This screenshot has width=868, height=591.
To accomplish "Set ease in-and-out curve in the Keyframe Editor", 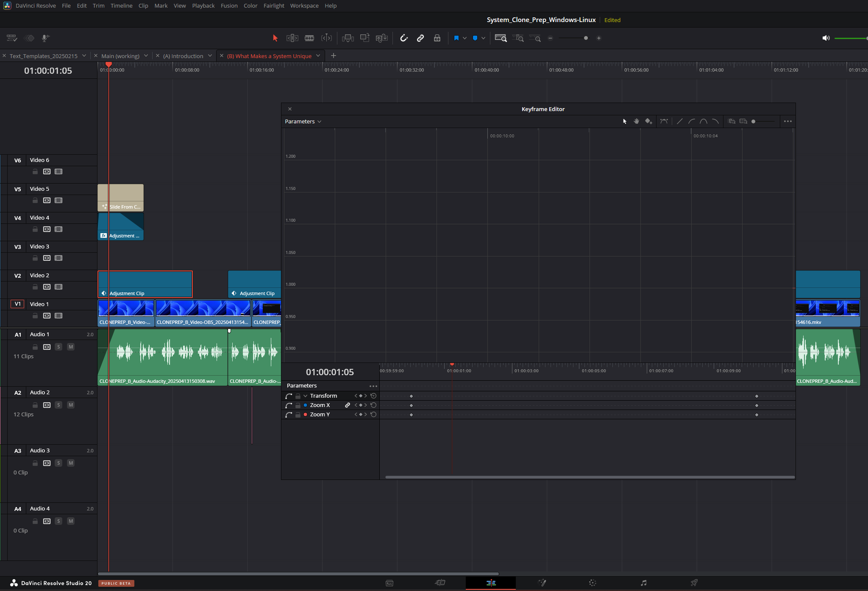I will click(x=704, y=121).
